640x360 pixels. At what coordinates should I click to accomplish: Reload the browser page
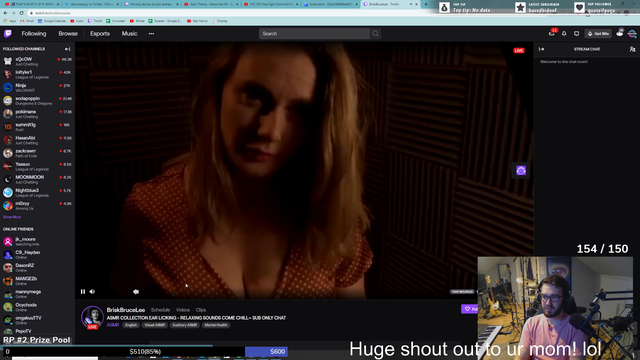tap(22, 13)
